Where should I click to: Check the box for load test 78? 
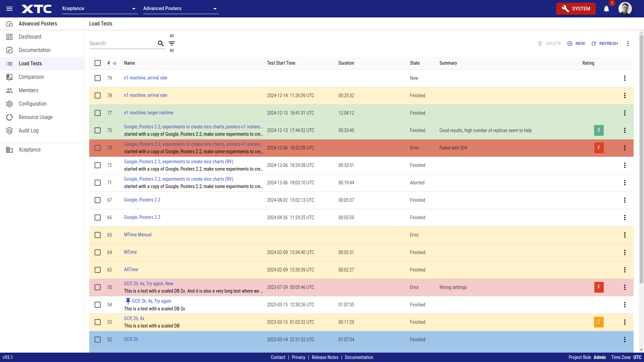point(98,96)
